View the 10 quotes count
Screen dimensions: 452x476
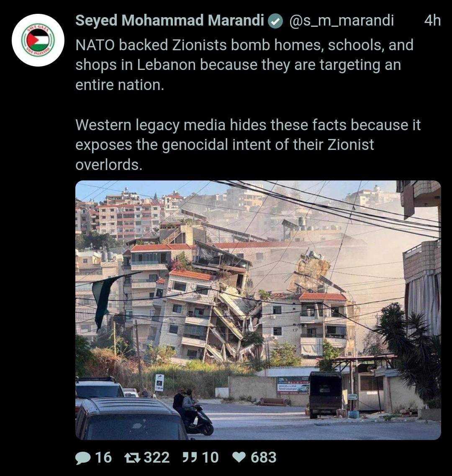[x=211, y=457]
